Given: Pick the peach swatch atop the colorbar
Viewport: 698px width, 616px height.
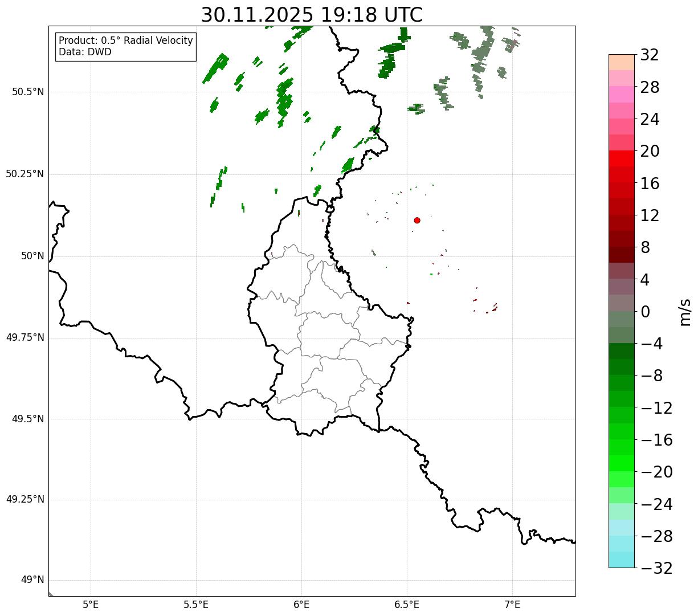Looking at the screenshot, I should pos(622,62).
